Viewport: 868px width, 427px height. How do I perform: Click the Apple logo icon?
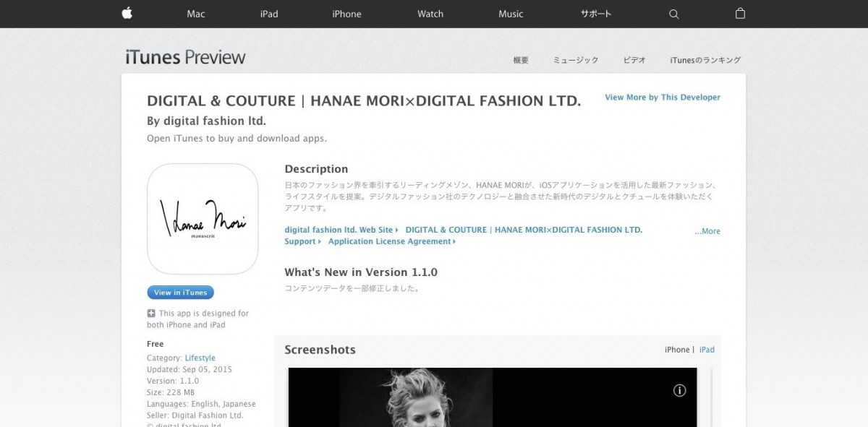[127, 13]
